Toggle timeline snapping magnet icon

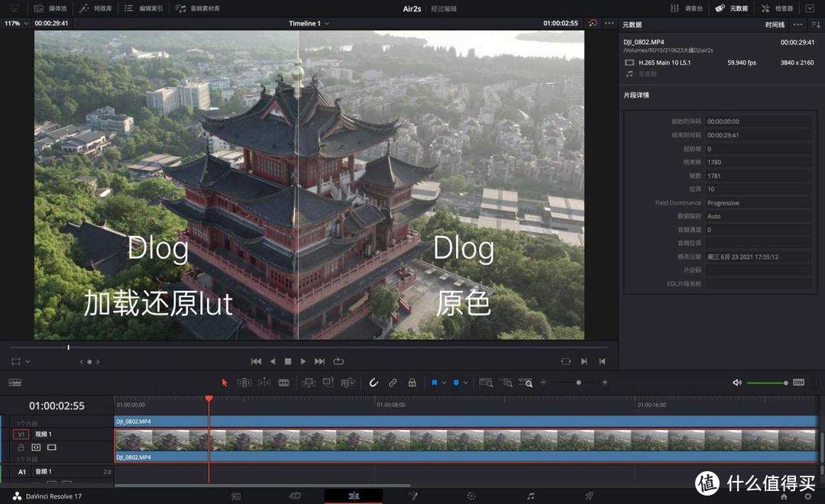(374, 383)
